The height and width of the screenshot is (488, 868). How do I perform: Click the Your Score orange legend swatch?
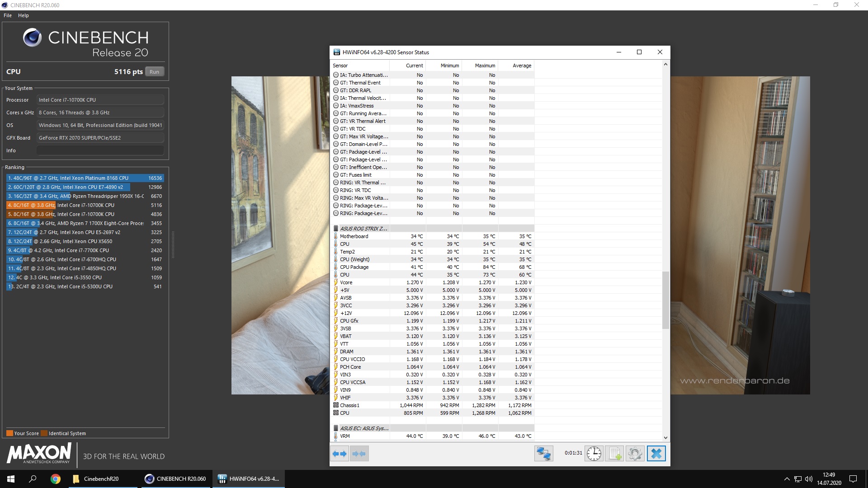[x=9, y=433]
